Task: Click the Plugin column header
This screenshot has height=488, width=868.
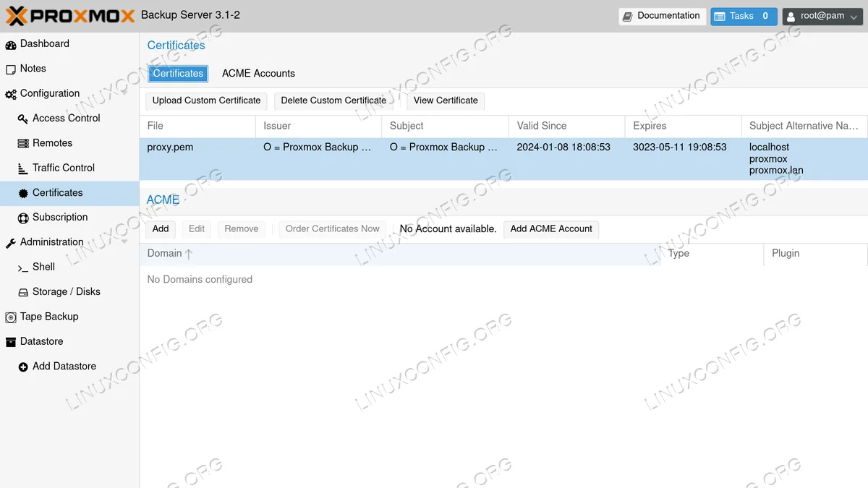Action: pyautogui.click(x=815, y=254)
